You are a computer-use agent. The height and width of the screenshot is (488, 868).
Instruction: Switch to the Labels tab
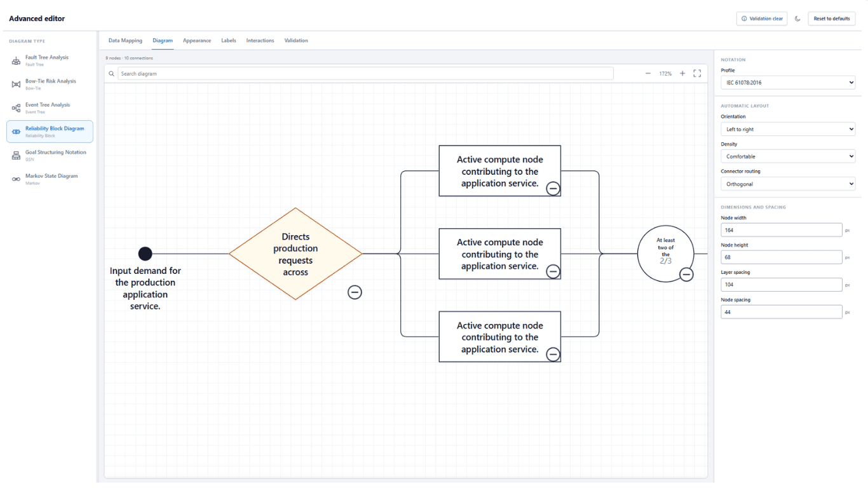coord(229,41)
